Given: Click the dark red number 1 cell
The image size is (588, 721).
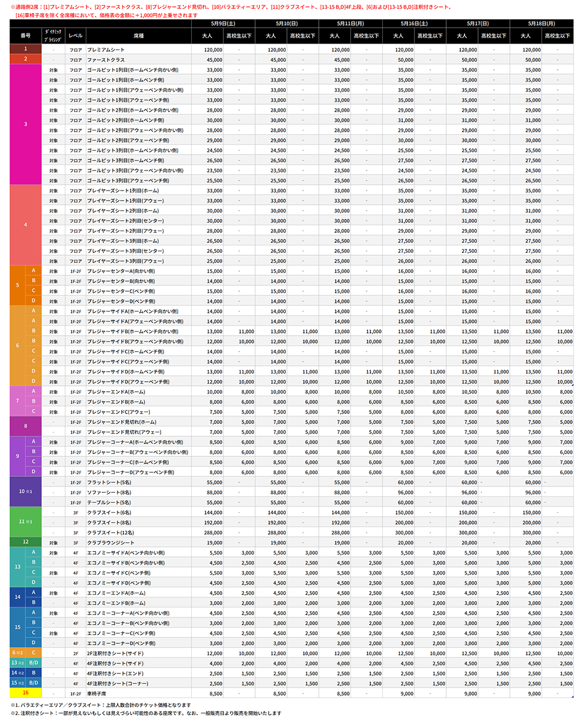Looking at the screenshot, I should point(25,50).
